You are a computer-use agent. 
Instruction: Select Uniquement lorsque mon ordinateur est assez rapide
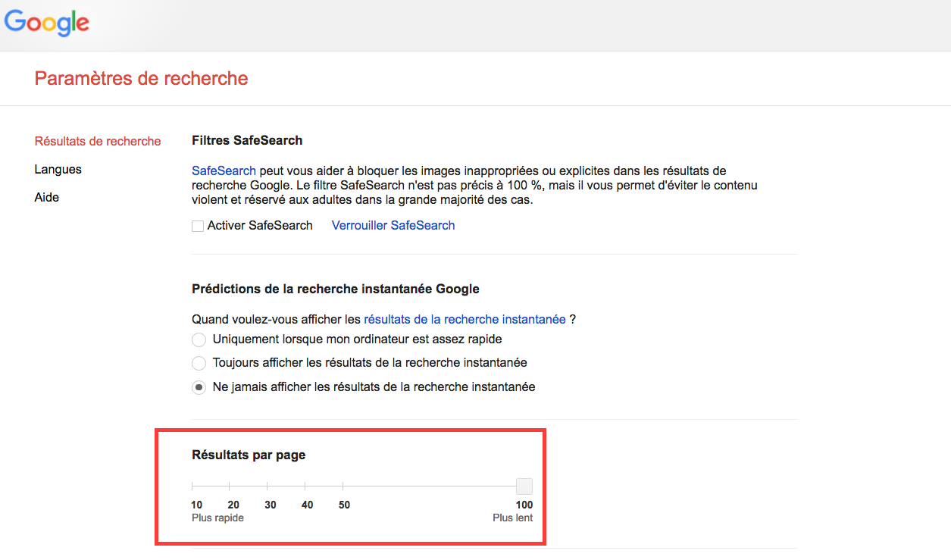199,339
